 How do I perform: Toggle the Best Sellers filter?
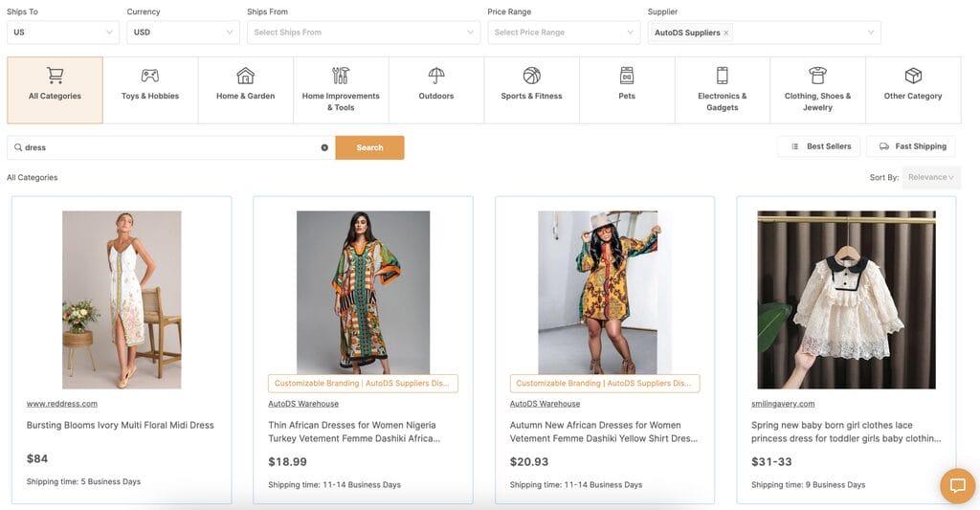click(819, 146)
